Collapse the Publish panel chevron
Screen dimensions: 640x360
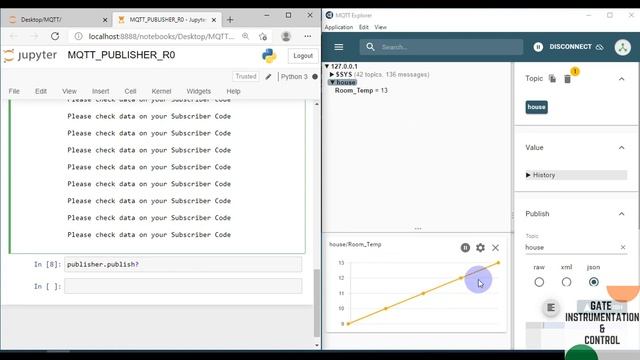622,213
